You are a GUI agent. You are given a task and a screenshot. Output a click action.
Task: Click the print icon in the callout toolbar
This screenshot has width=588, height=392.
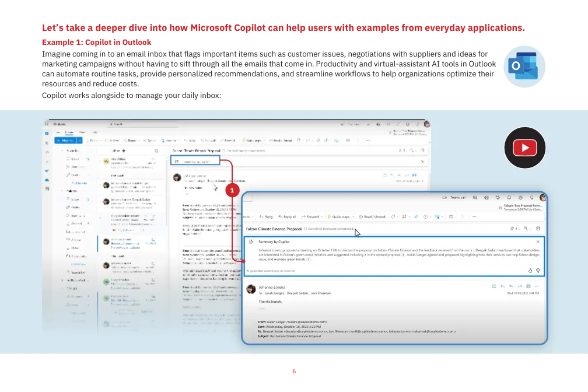coord(451,217)
